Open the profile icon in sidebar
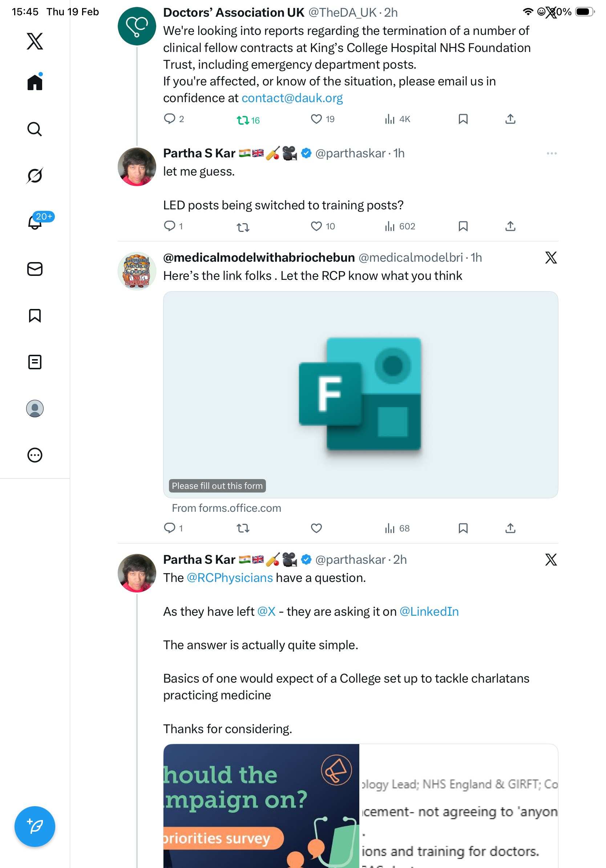 pyautogui.click(x=35, y=409)
